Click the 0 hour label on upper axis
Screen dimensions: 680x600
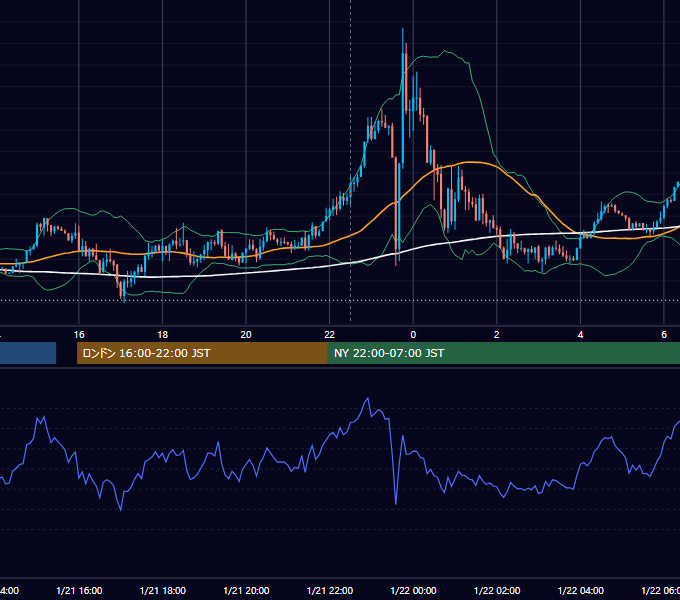(413, 334)
